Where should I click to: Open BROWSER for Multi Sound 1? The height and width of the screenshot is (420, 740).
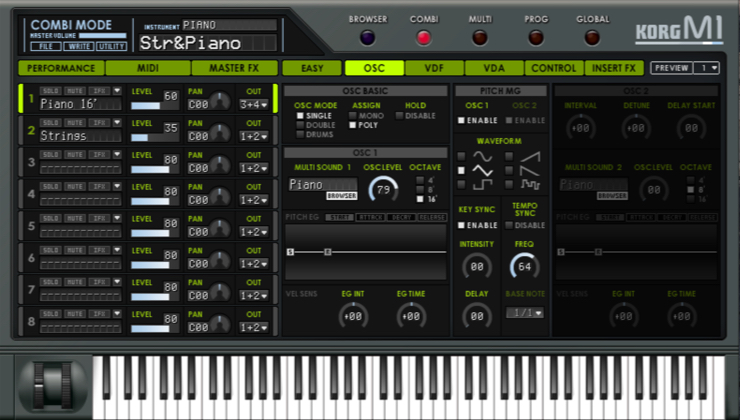coord(342,195)
